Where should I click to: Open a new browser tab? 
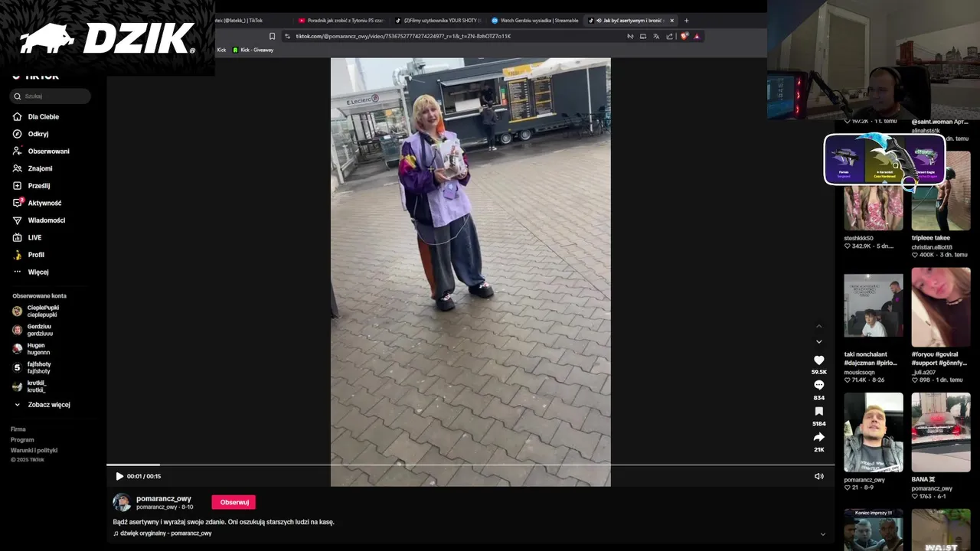click(x=686, y=21)
